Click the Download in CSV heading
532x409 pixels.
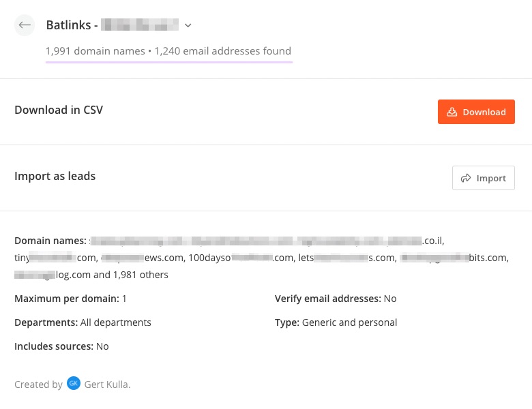(59, 110)
